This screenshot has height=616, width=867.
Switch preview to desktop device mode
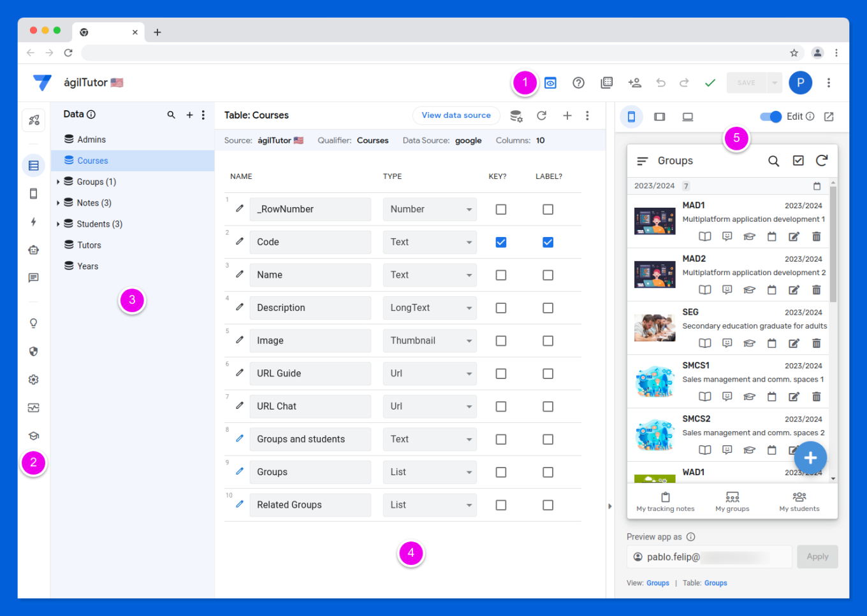(686, 117)
